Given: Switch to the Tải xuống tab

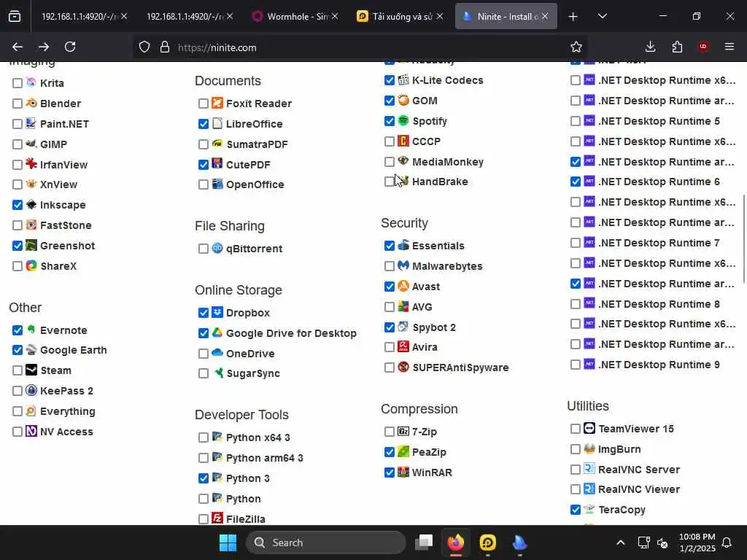Looking at the screenshot, I should [x=400, y=16].
